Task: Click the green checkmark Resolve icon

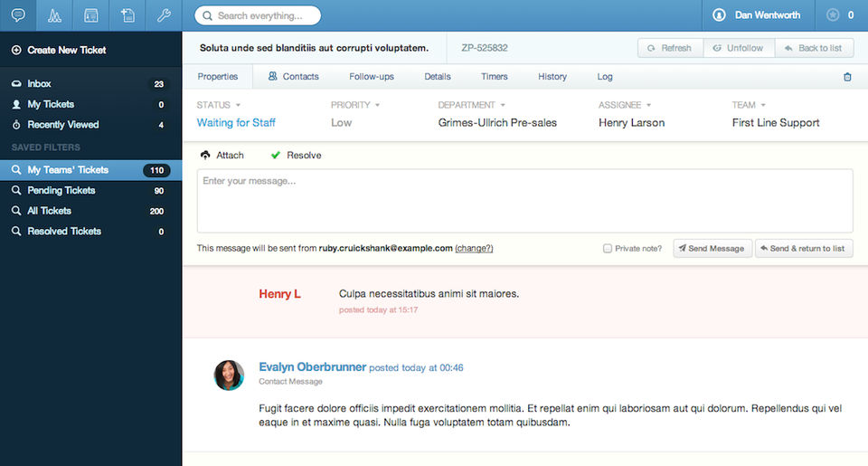Action: point(276,155)
